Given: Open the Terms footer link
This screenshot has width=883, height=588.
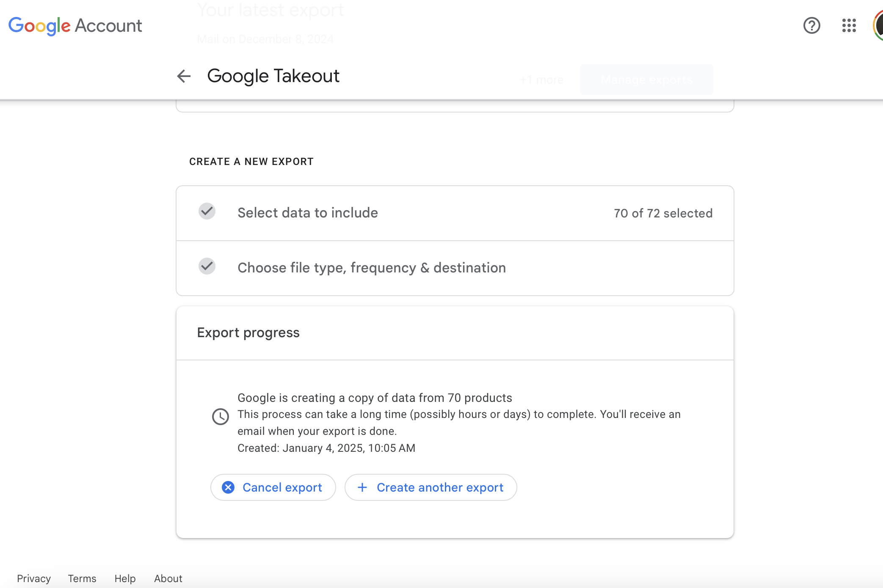Looking at the screenshot, I should point(82,578).
